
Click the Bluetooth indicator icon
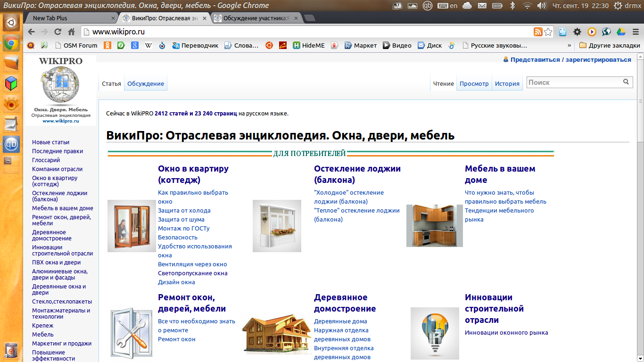(513, 6)
